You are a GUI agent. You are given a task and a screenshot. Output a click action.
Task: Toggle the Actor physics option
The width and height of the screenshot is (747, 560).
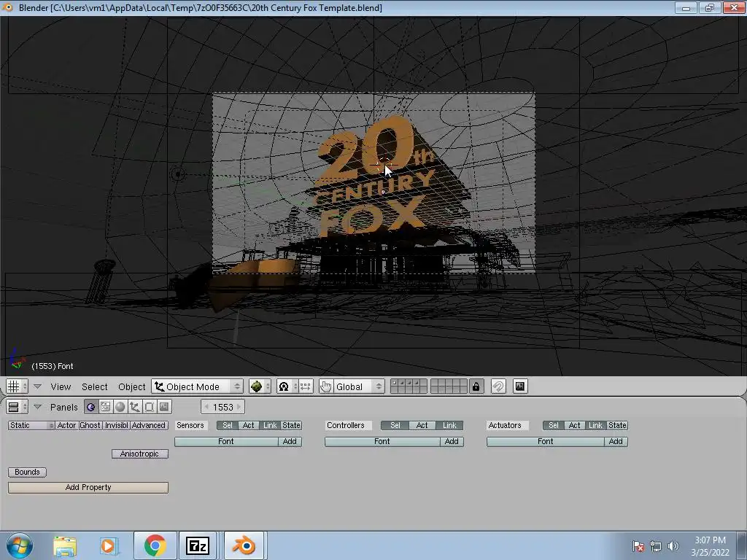point(66,425)
